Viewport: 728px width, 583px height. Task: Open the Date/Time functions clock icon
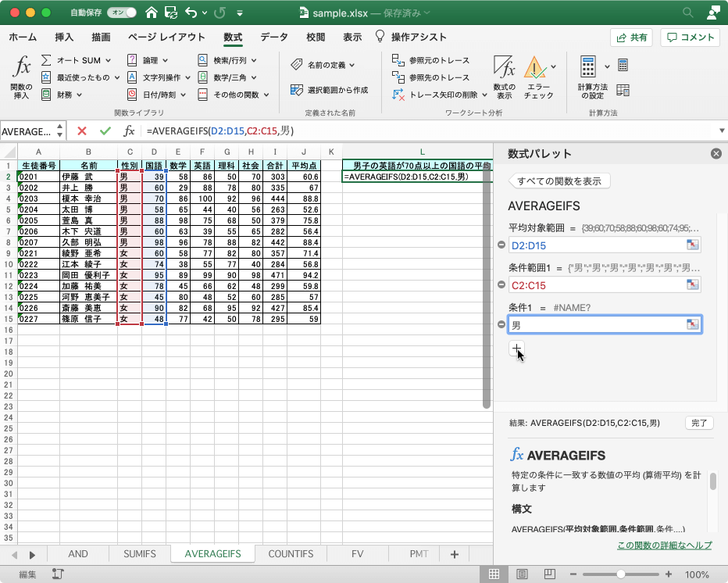tap(132, 95)
